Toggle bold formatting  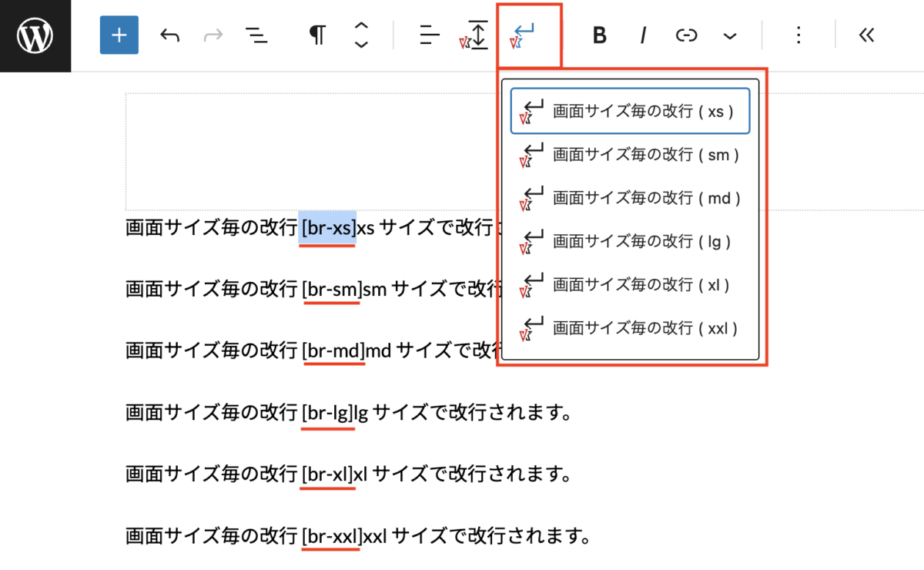pyautogui.click(x=600, y=35)
